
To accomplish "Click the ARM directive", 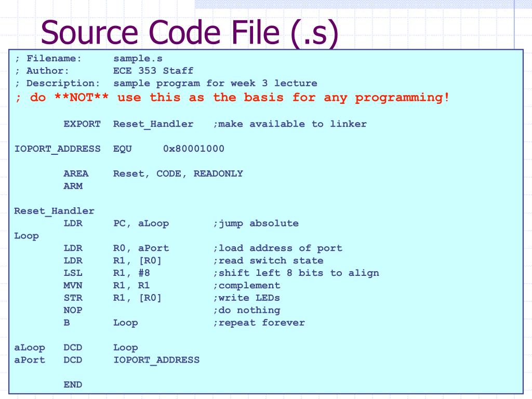I will click(x=73, y=186).
